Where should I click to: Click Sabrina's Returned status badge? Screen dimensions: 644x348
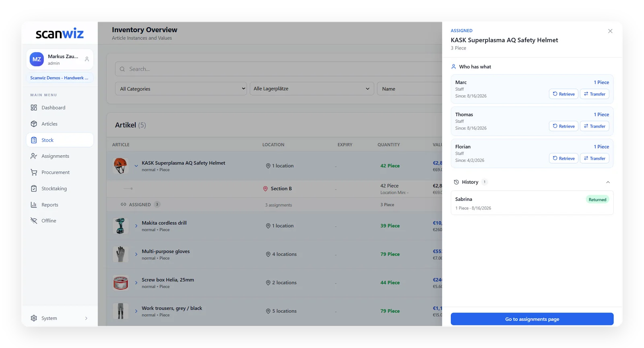(x=597, y=200)
